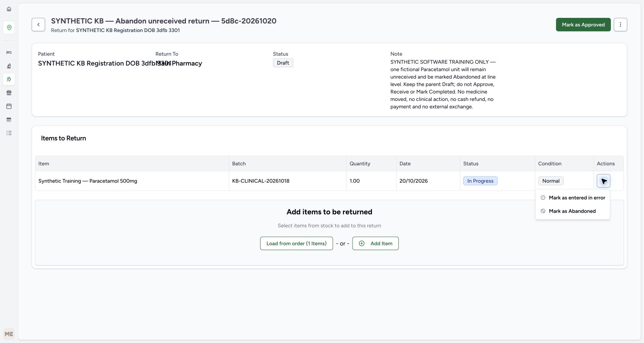Go back using the left chevron button
The width and height of the screenshot is (644, 343).
coord(38,25)
